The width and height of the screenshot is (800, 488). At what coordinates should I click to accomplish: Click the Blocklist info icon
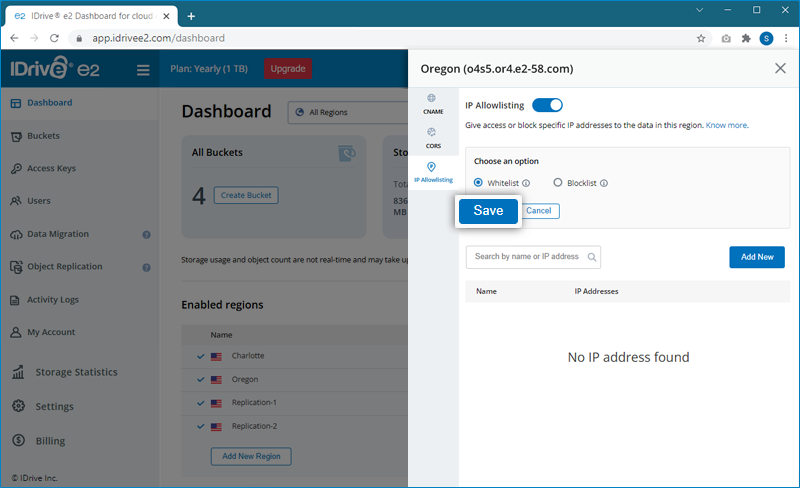coord(604,183)
